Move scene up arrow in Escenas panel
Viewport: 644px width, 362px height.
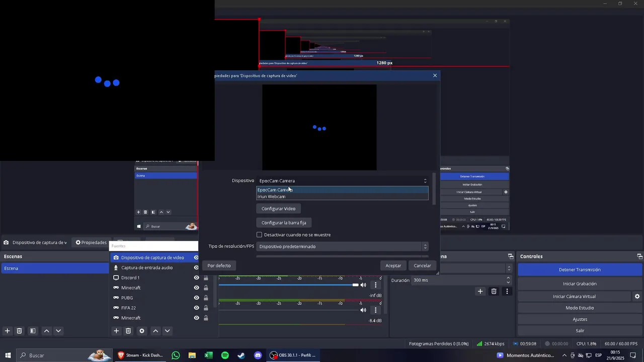click(46, 331)
